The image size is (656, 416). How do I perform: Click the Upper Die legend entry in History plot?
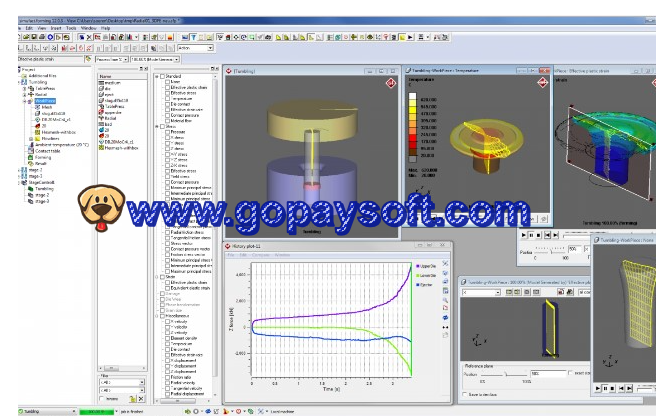point(426,266)
